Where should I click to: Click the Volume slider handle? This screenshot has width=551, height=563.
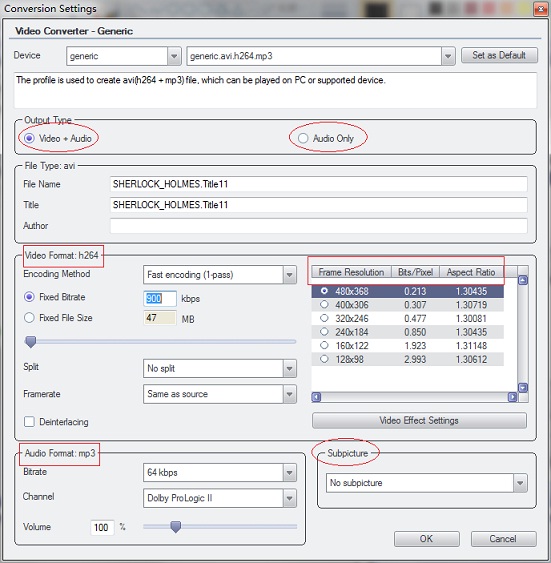click(176, 527)
